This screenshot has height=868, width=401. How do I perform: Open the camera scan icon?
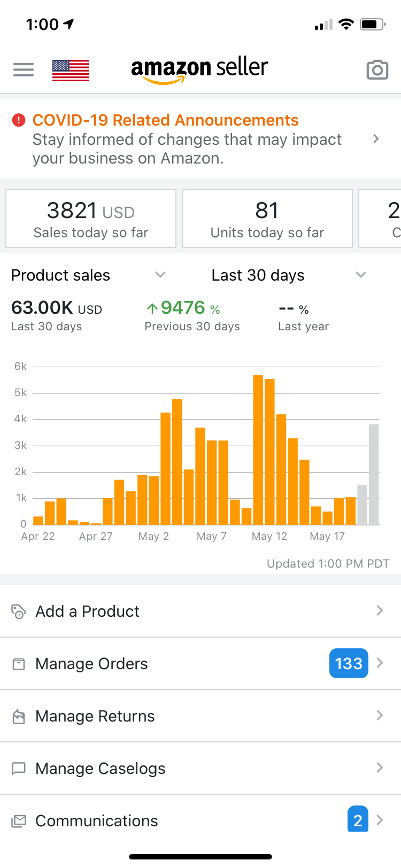(377, 70)
